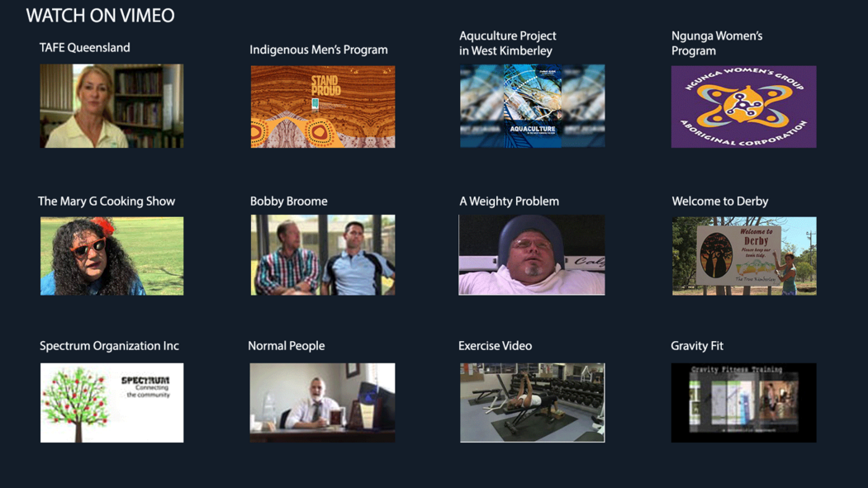868x488 pixels.
Task: Click the TAFE Queensland title link
Action: [85, 48]
